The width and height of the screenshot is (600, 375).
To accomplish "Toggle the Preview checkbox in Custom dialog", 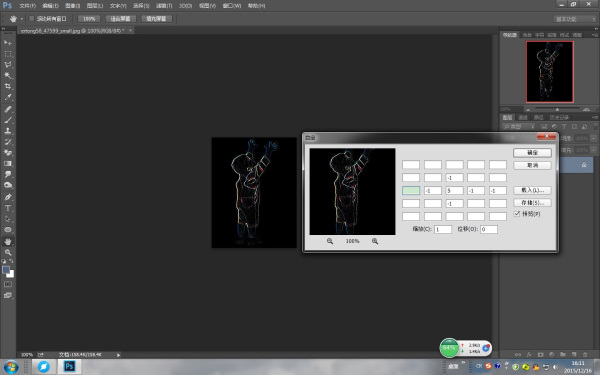I will (x=517, y=214).
